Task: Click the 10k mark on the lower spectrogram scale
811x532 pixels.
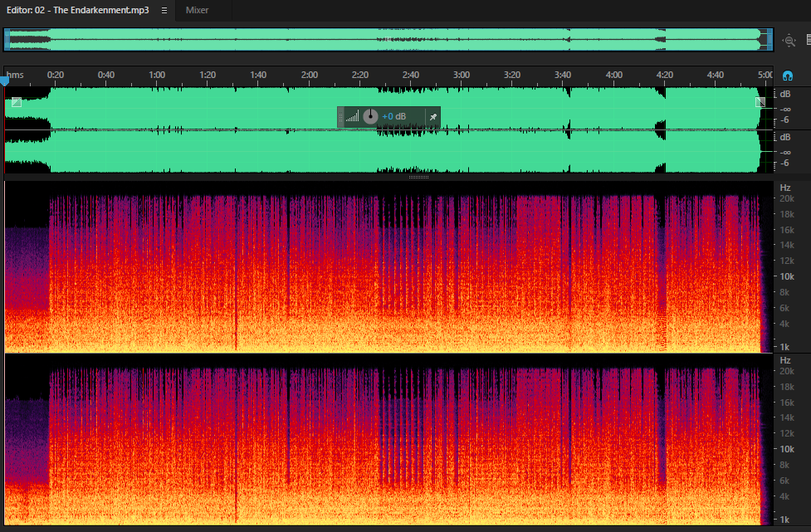Action: (787, 449)
